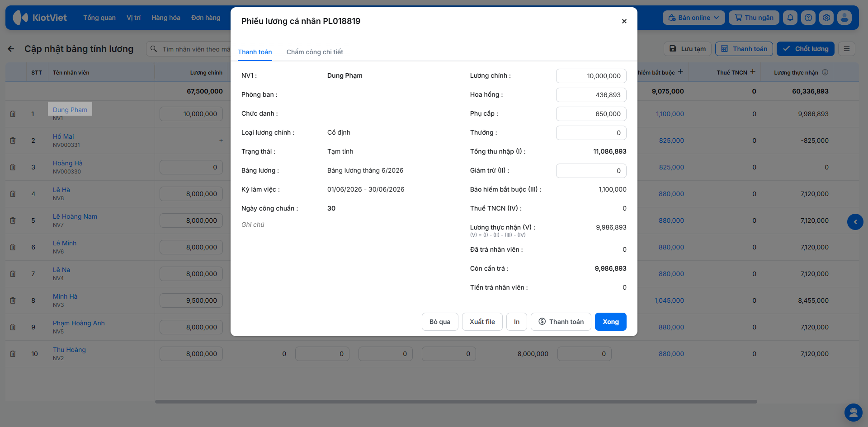Open the user account avatar
868x427 pixels.
tap(844, 18)
